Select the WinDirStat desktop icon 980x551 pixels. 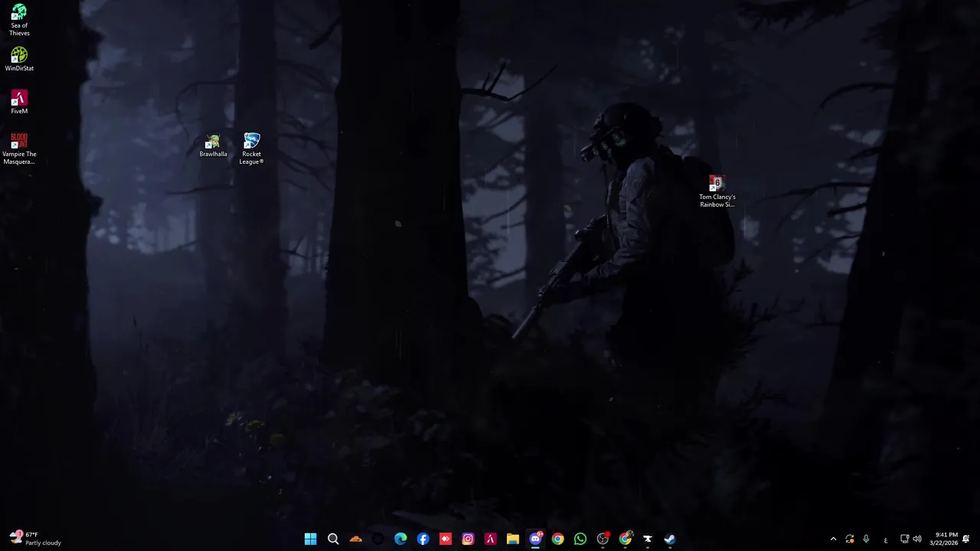[19, 59]
